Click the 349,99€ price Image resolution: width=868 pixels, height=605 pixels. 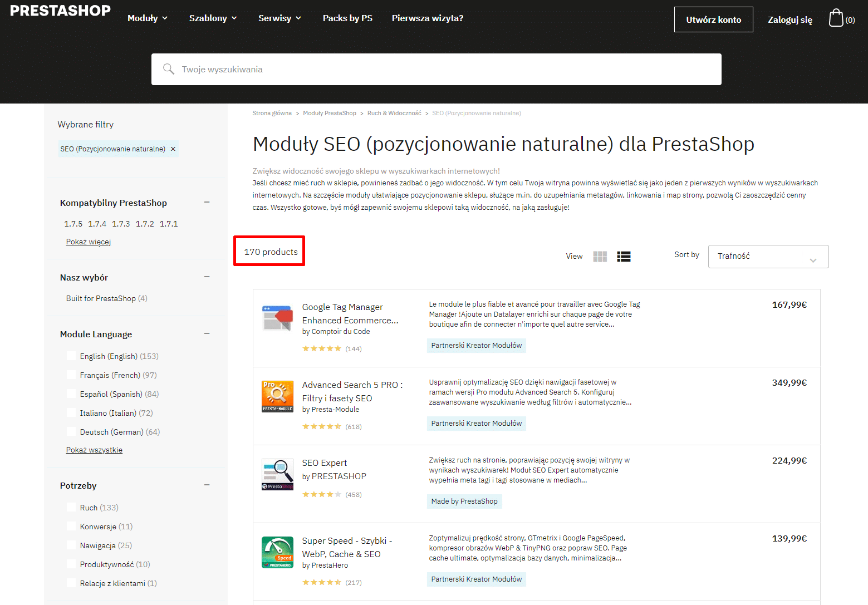789,383
